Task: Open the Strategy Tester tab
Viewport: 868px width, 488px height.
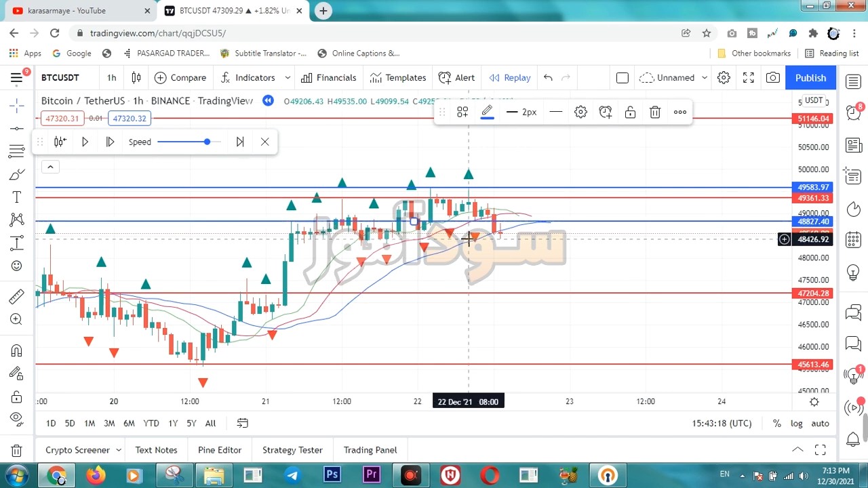Action: pyautogui.click(x=292, y=450)
